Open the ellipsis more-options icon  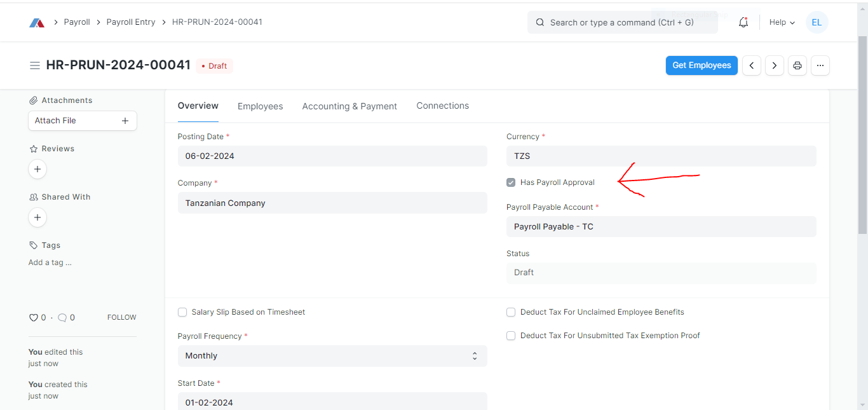820,65
